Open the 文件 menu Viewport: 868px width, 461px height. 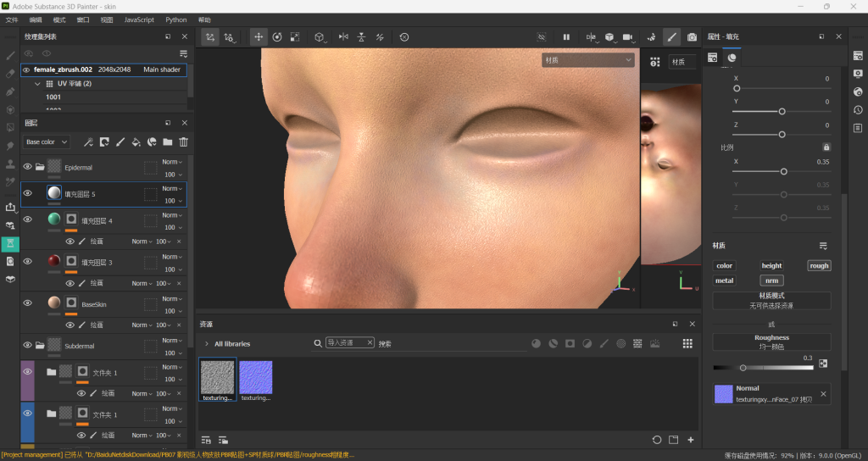[12, 20]
